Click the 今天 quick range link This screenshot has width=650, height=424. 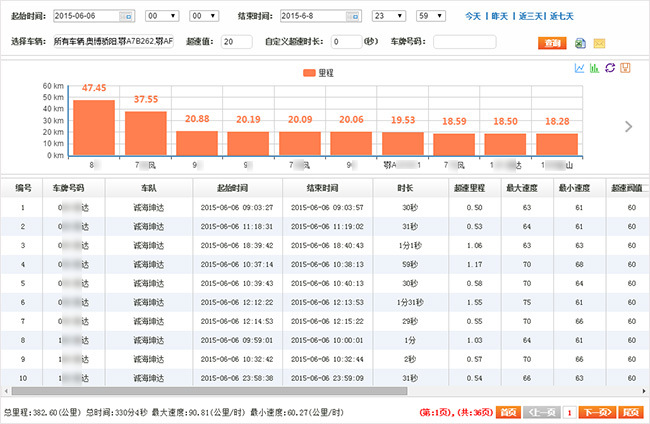473,16
